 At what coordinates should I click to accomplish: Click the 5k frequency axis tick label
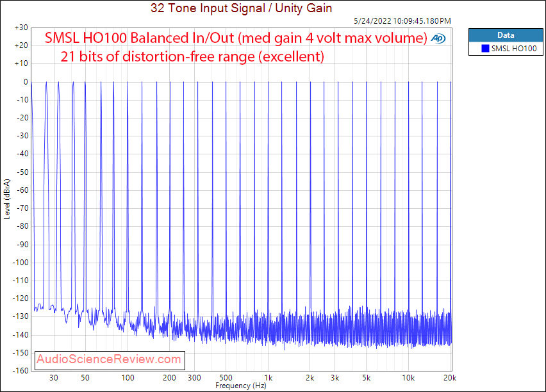point(367,378)
